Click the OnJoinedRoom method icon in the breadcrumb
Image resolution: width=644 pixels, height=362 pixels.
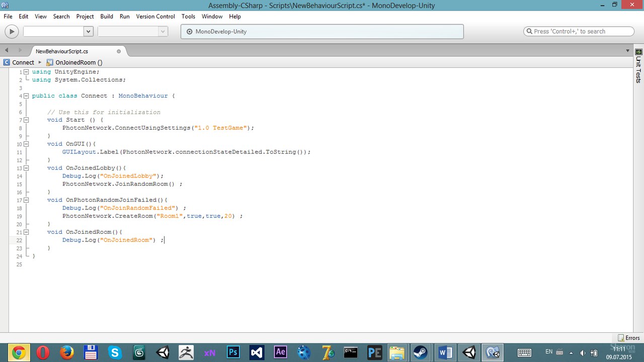[50, 62]
